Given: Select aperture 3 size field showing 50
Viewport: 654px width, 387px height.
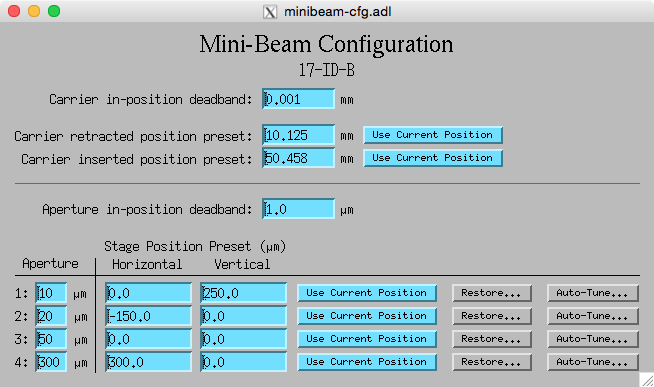Looking at the screenshot, I should [x=51, y=339].
